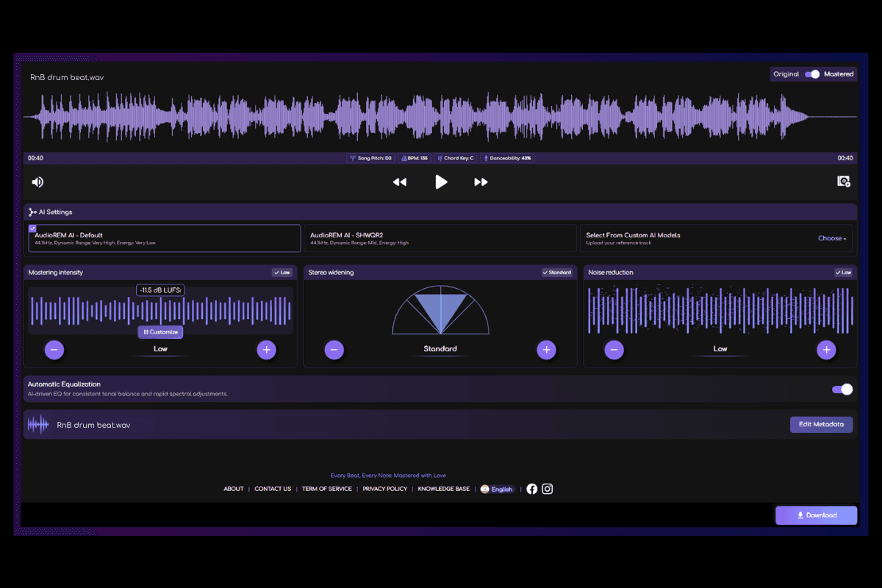
Task: Open the Facebook icon in footer
Action: 532,489
